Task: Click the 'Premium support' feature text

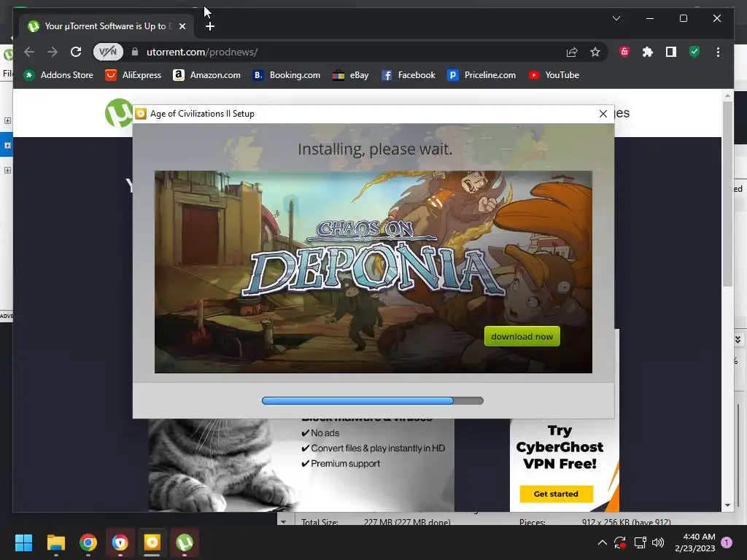Action: (345, 463)
